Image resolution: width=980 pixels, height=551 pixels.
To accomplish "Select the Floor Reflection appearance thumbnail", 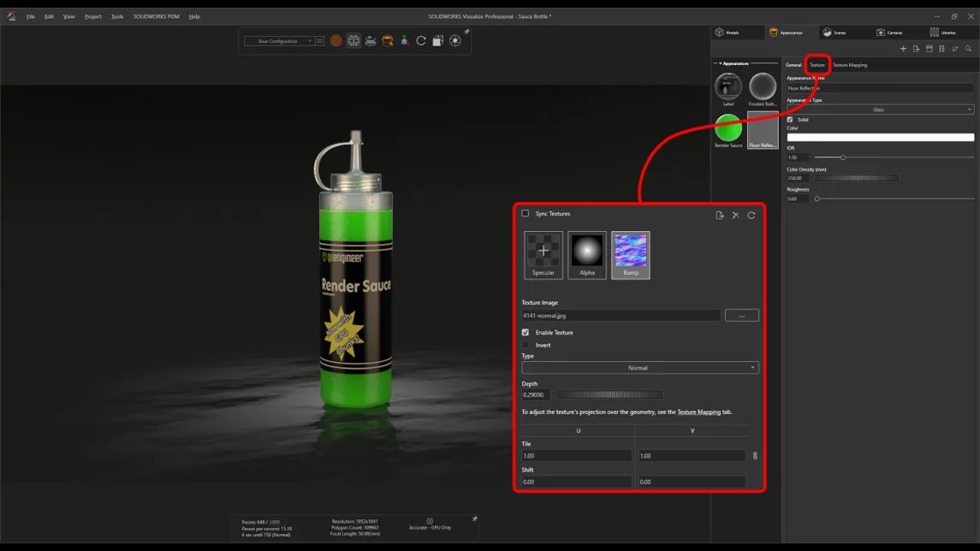I will coord(763,131).
